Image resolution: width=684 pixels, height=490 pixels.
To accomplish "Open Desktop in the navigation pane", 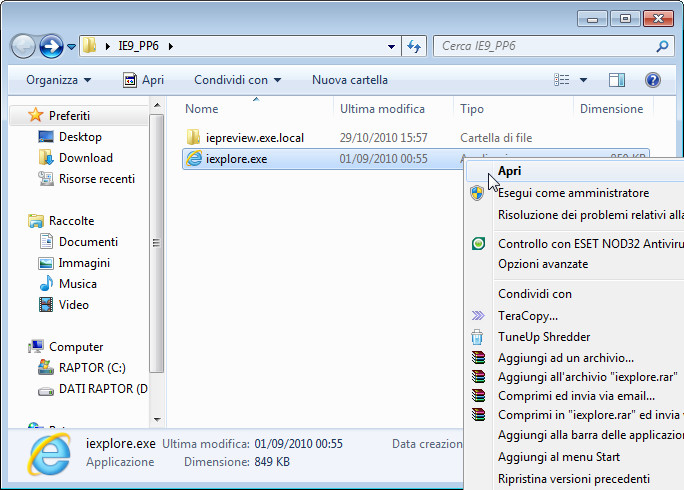I will coord(80,137).
